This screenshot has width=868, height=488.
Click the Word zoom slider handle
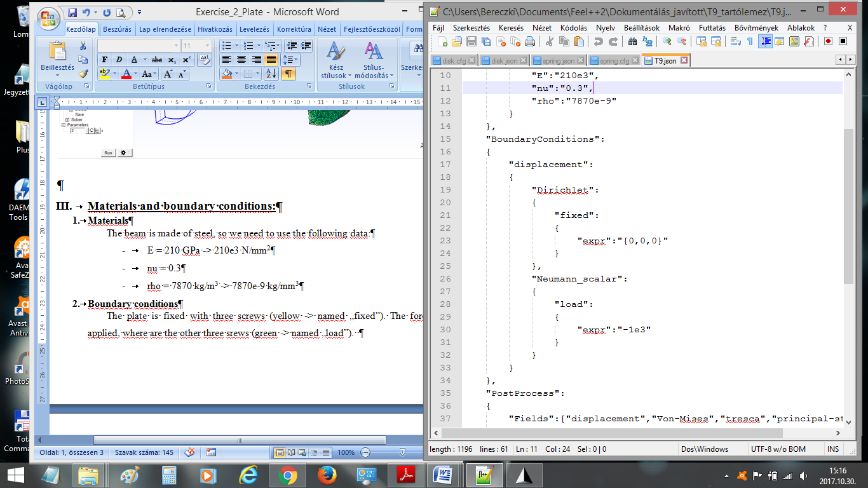(x=402, y=452)
